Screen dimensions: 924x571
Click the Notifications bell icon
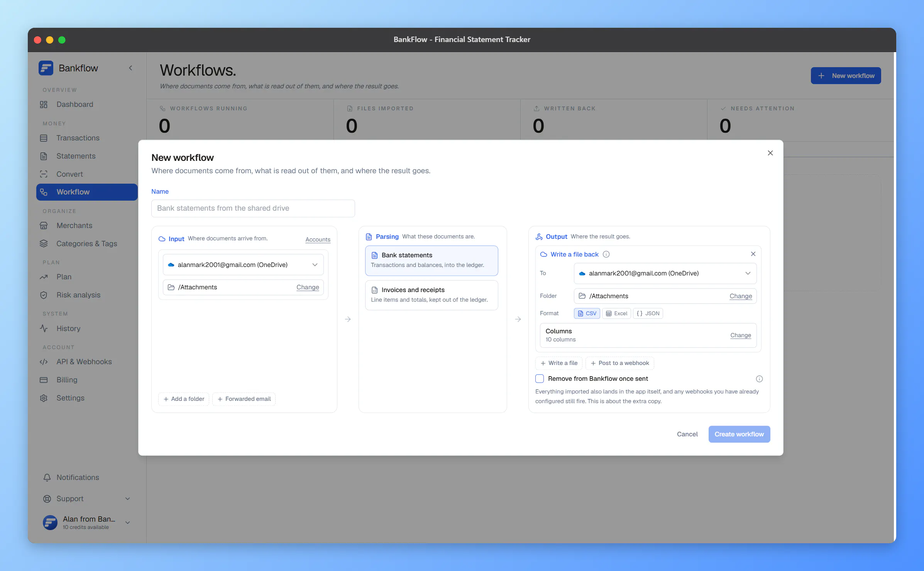pos(47,478)
